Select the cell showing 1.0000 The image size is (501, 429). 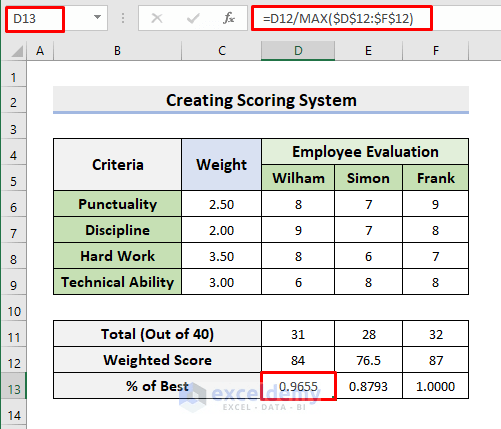point(436,386)
